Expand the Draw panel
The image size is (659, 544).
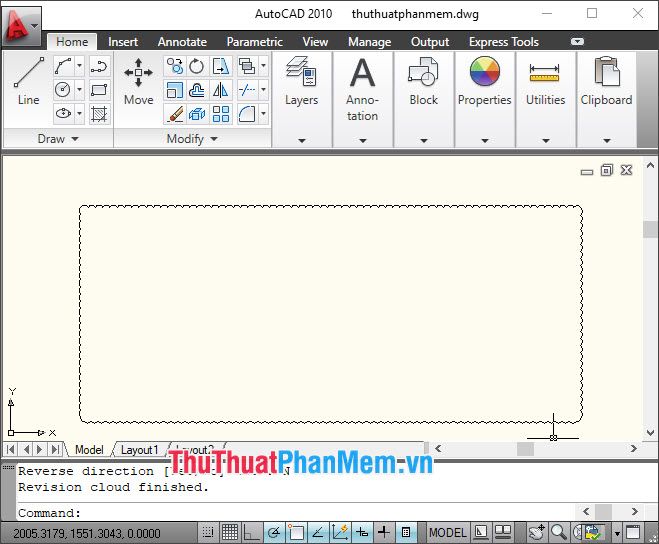click(x=58, y=138)
